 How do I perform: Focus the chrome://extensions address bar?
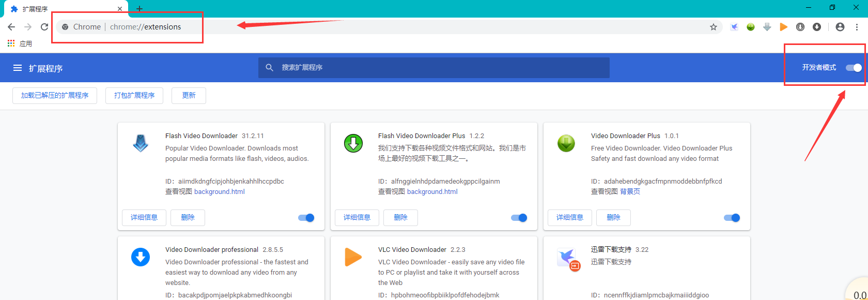click(390, 27)
